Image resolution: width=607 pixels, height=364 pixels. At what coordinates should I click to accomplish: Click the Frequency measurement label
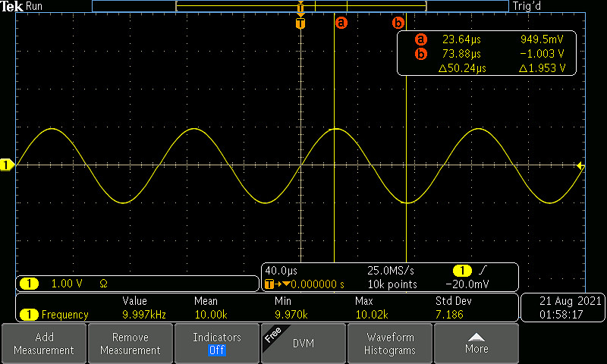click(64, 315)
